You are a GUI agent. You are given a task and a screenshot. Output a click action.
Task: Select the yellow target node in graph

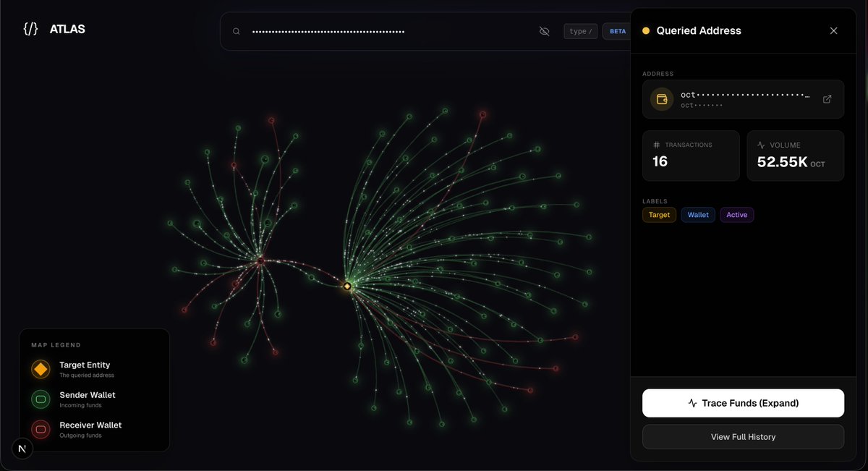click(347, 287)
